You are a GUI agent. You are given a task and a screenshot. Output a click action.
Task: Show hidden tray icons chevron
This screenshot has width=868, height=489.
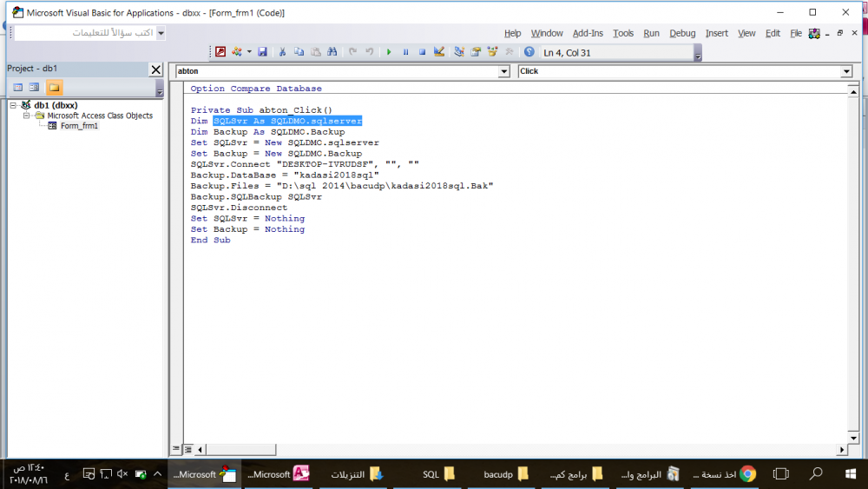coord(157,474)
